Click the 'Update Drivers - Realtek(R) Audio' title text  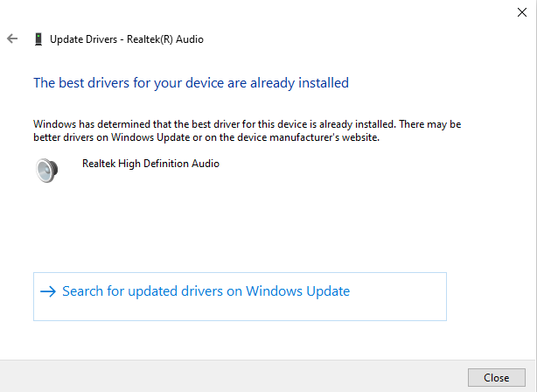(126, 39)
